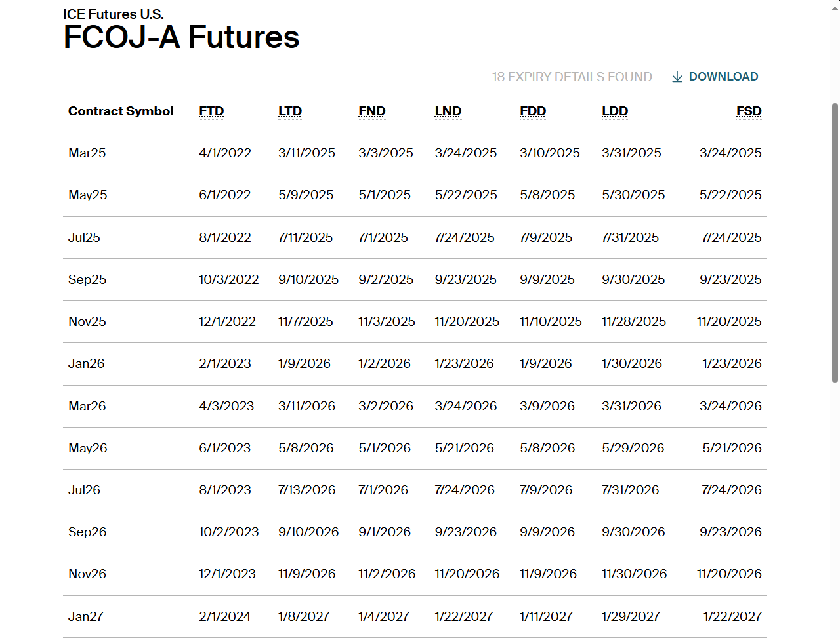The width and height of the screenshot is (840, 640).
Task: Select the FND column header
Action: [372, 111]
